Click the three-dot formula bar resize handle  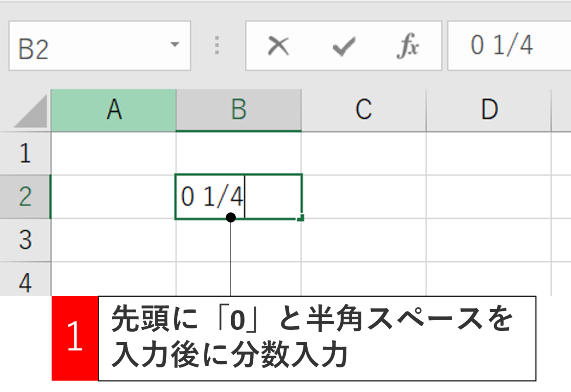[217, 46]
